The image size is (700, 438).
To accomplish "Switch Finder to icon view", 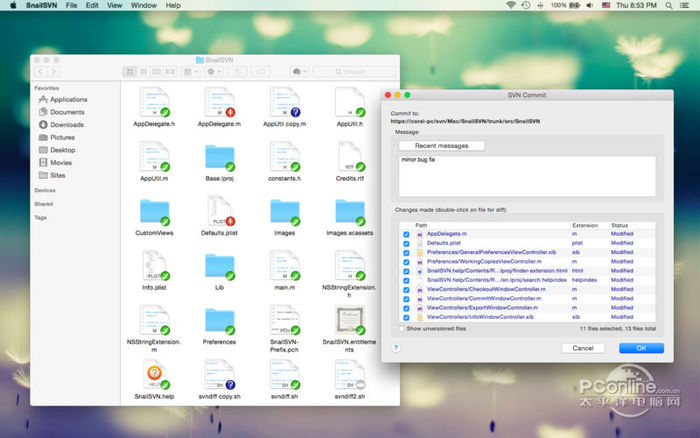I will 130,71.
